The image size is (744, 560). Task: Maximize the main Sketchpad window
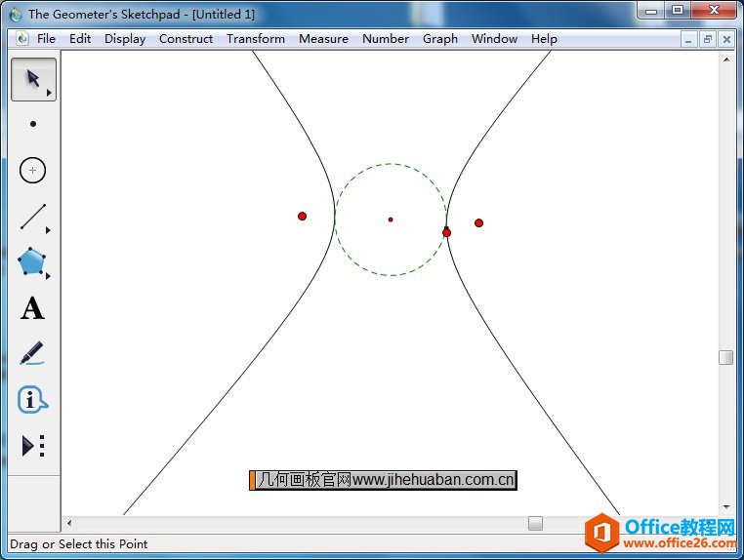click(677, 11)
